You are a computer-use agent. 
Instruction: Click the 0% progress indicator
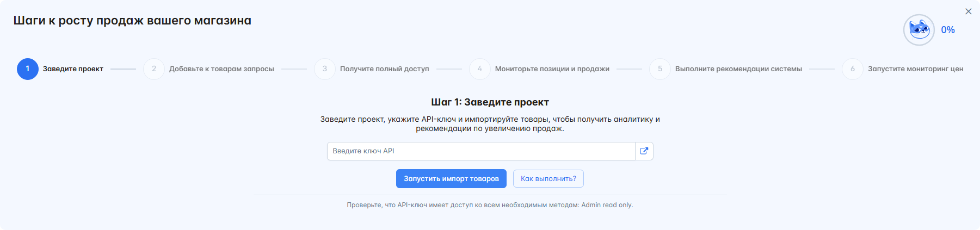tap(948, 30)
